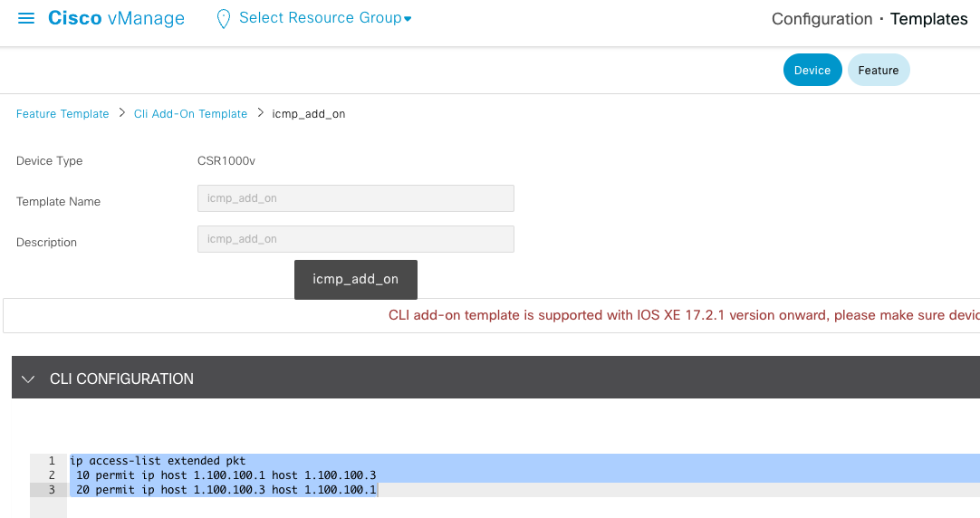The image size is (980, 518).
Task: Click the Cisco vManage logo
Action: click(116, 19)
